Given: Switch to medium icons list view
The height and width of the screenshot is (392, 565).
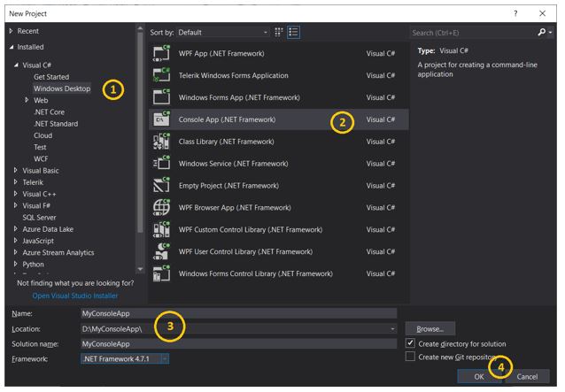Looking at the screenshot, I should point(293,32).
